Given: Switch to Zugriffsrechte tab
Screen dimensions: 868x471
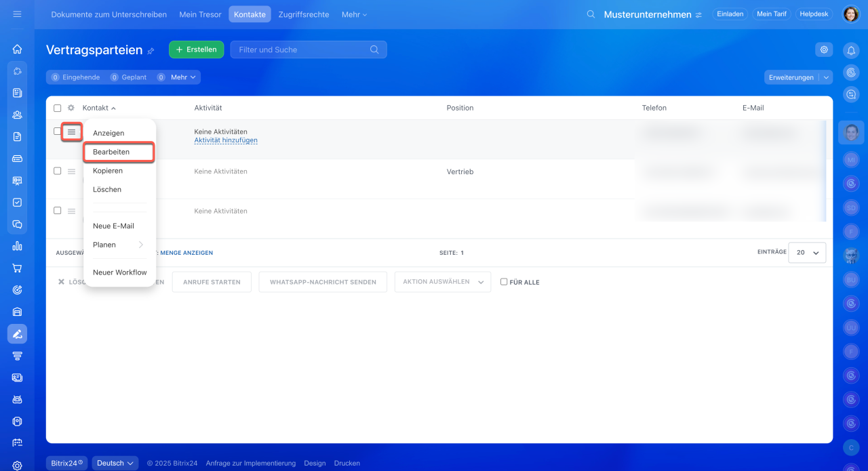Looking at the screenshot, I should pos(304,14).
